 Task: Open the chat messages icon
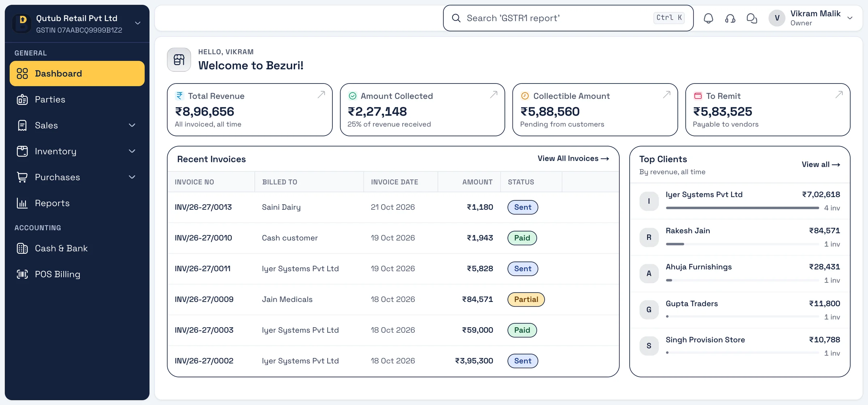(x=752, y=18)
